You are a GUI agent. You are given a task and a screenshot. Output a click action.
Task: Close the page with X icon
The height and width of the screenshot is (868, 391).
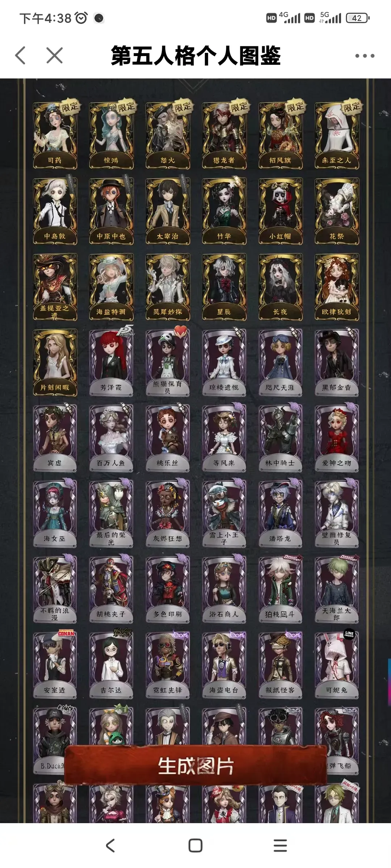(55, 56)
